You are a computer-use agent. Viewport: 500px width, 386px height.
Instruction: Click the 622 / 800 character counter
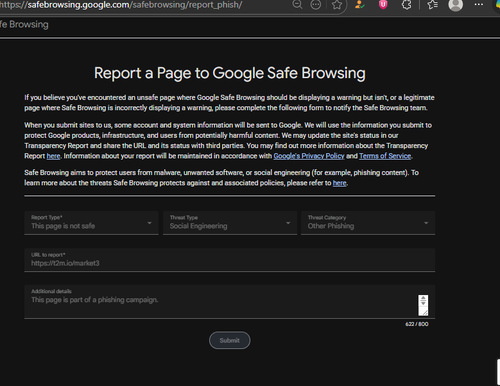click(417, 324)
